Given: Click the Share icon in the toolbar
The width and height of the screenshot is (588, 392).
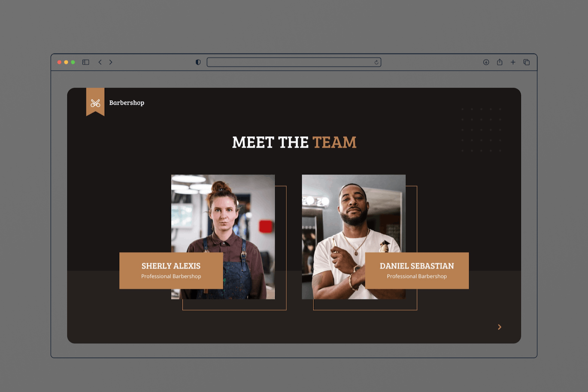Looking at the screenshot, I should pyautogui.click(x=500, y=62).
